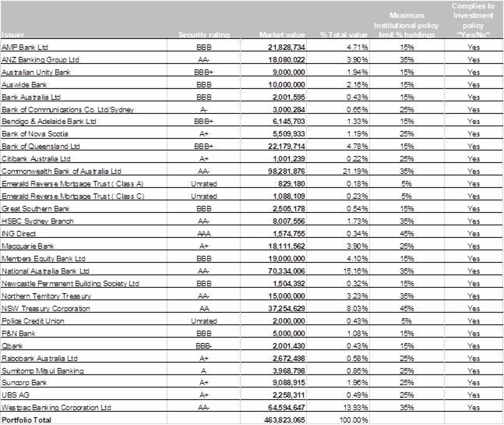Select Commonwealth Bank of Australia Ltd
Screen dimensions: 504x425
61,172
